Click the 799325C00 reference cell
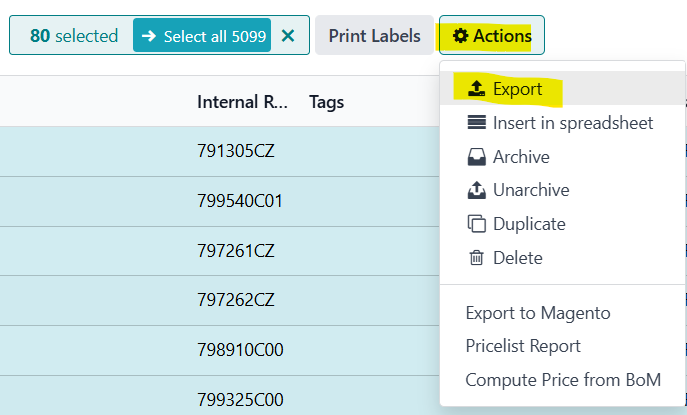 tap(240, 399)
